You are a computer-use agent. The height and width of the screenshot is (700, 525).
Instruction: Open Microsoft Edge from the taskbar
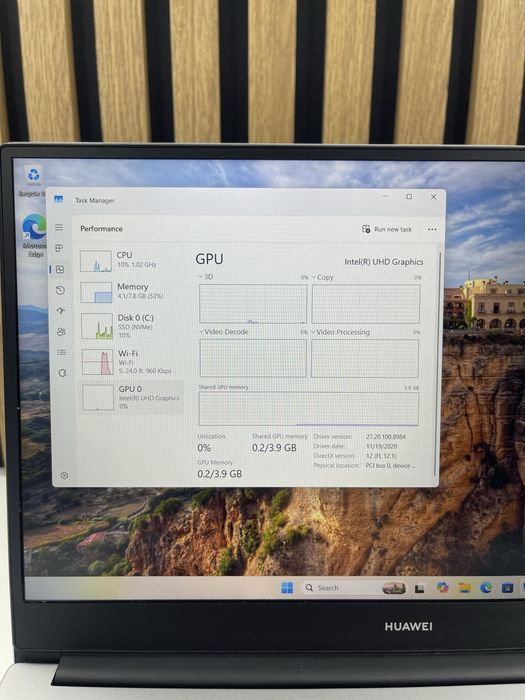point(486,588)
